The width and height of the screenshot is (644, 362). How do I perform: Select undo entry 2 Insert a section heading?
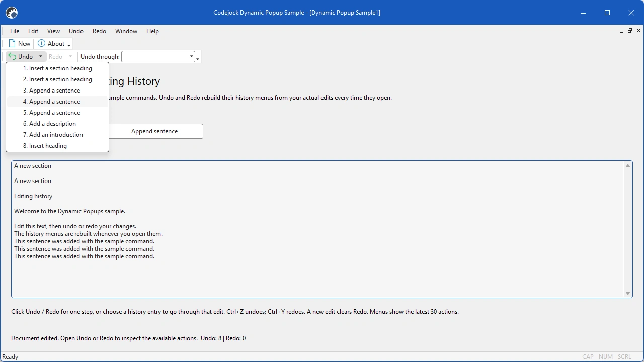pyautogui.click(x=57, y=79)
